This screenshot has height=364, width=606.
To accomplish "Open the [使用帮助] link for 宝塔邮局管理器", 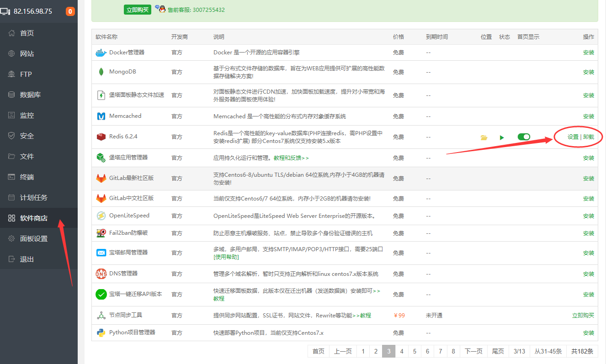I will [x=226, y=257].
